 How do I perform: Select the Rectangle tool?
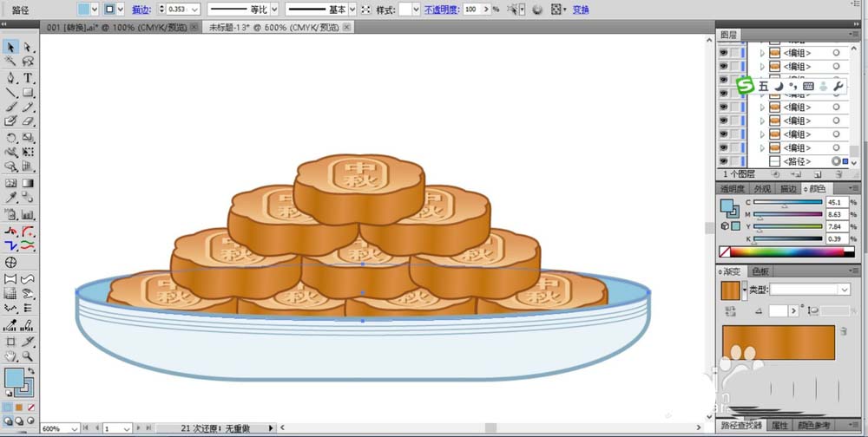[x=28, y=93]
